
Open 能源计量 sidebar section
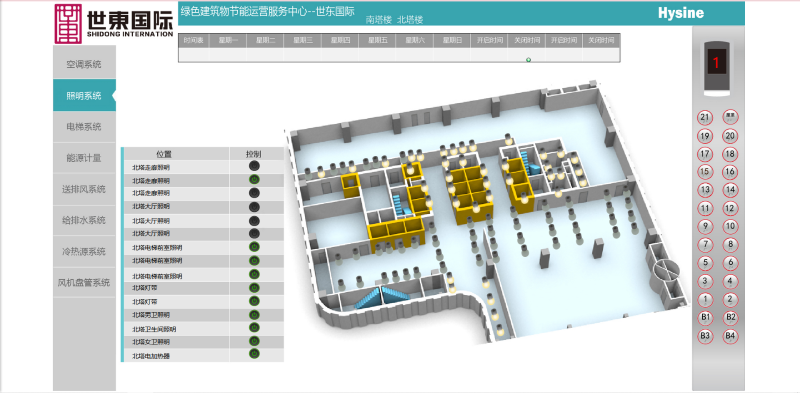84,158
